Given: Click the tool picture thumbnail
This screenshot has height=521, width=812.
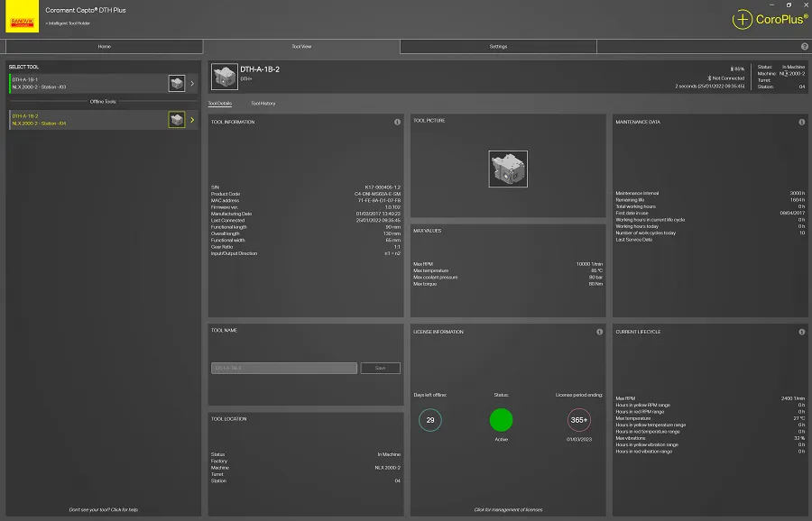Looking at the screenshot, I should (x=508, y=169).
